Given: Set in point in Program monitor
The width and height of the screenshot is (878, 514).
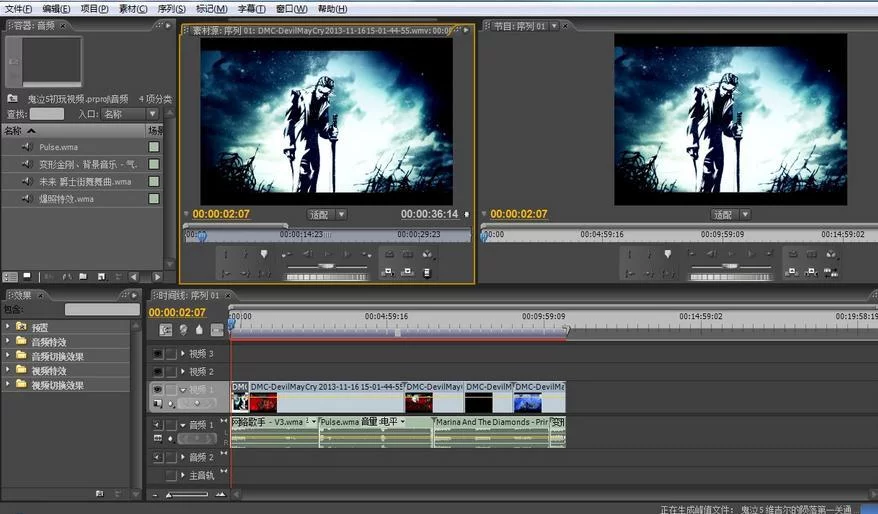Looking at the screenshot, I should 629,255.
